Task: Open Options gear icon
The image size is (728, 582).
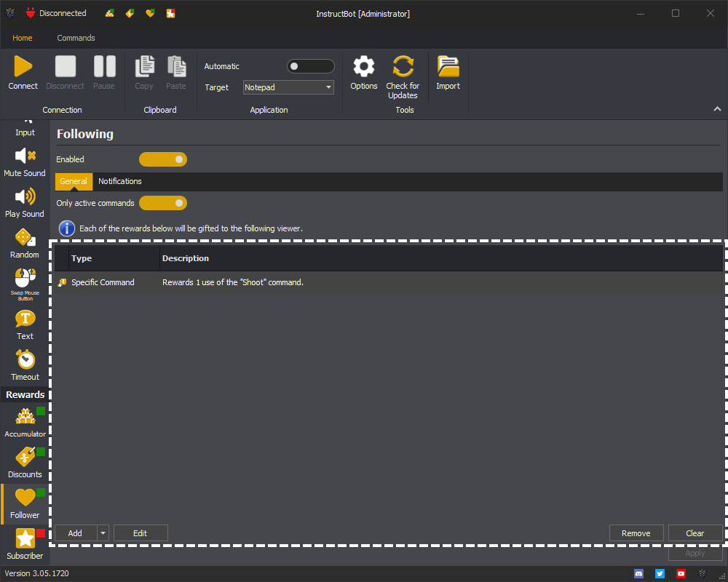Action: tap(364, 66)
